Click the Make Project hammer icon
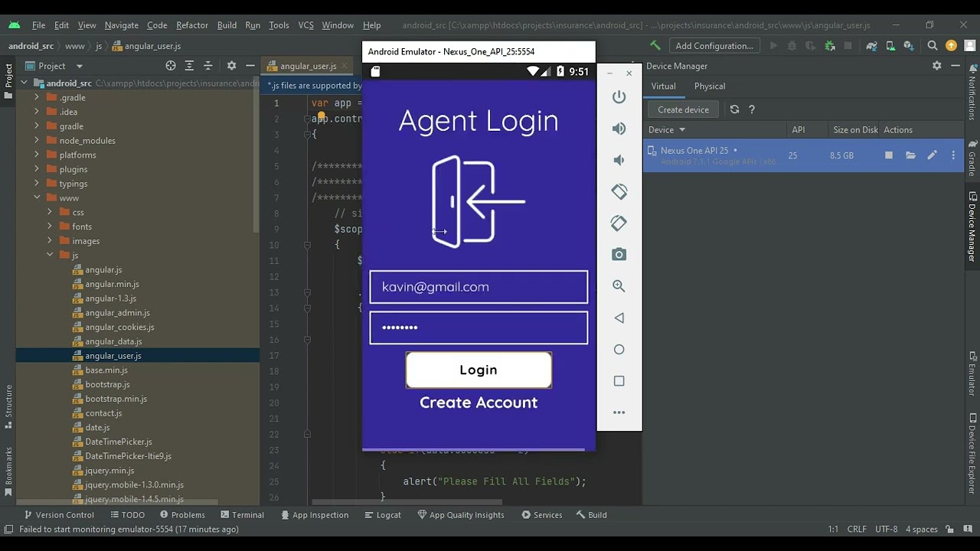Screen dimensions: 980x551 655,46
